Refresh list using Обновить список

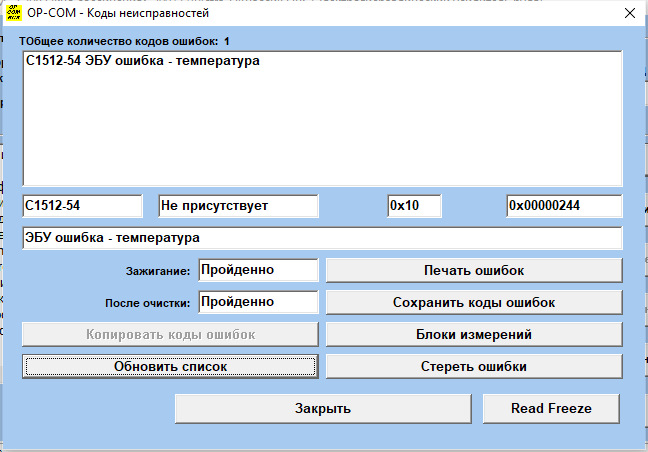[170, 366]
